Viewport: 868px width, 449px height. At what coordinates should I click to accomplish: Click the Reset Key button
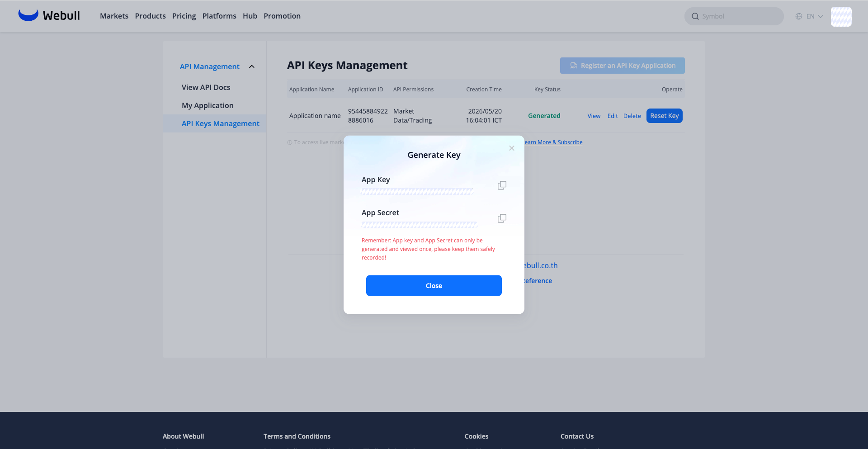(x=665, y=116)
